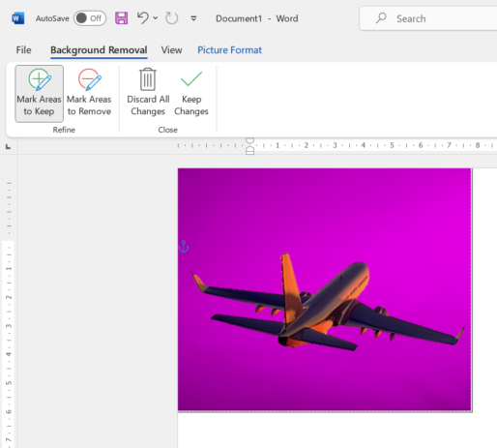Click the Redo arrow icon
The height and width of the screenshot is (448, 497).
tap(171, 18)
